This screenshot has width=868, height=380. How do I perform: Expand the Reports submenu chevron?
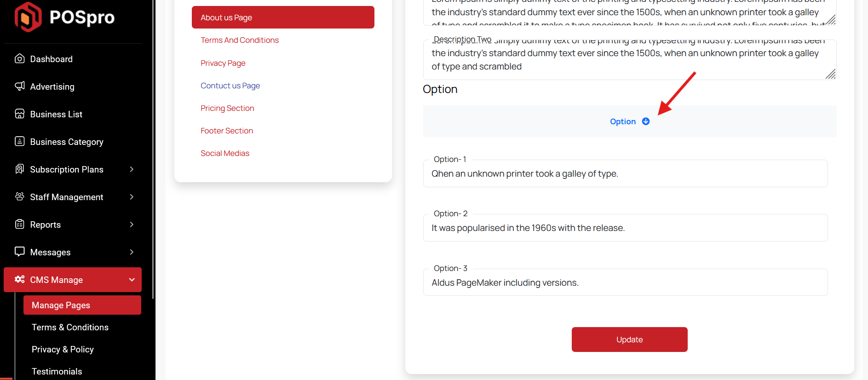coord(132,225)
